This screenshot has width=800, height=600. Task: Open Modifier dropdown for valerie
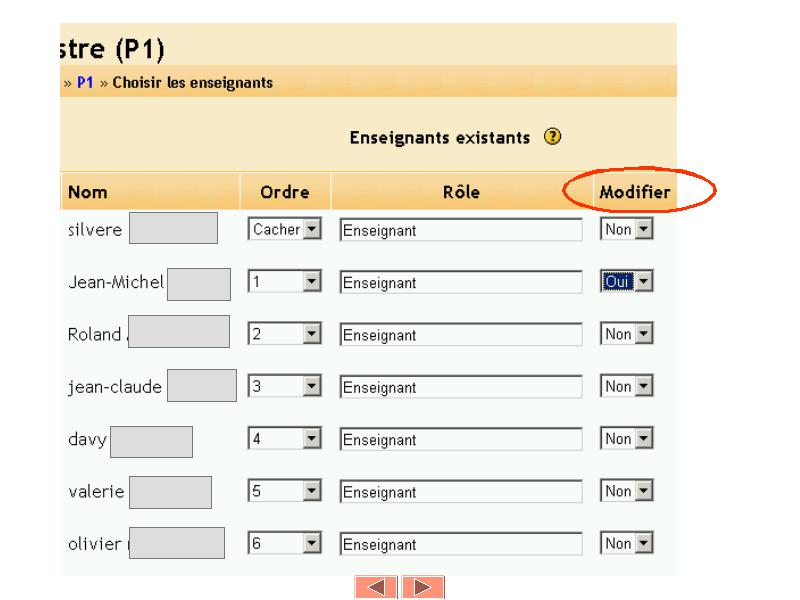coord(624,491)
